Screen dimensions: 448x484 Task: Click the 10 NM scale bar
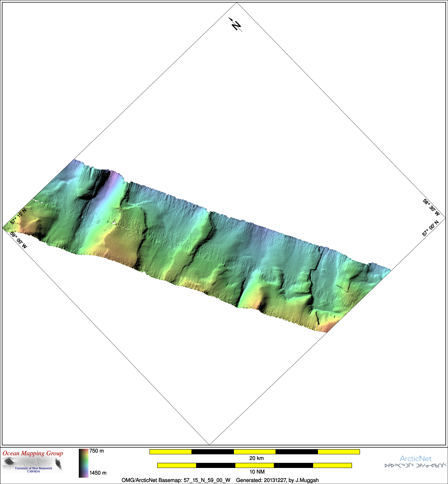pyautogui.click(x=255, y=465)
